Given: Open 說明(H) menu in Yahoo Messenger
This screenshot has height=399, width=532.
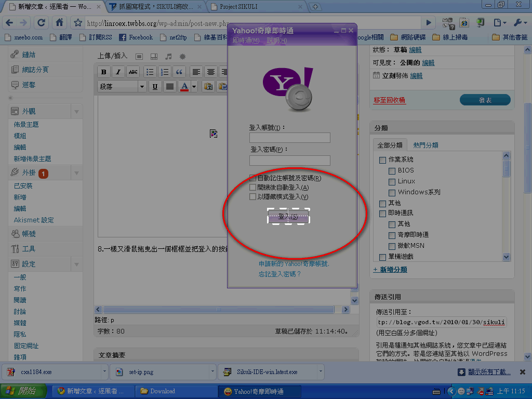Looking at the screenshot, I should [x=276, y=41].
